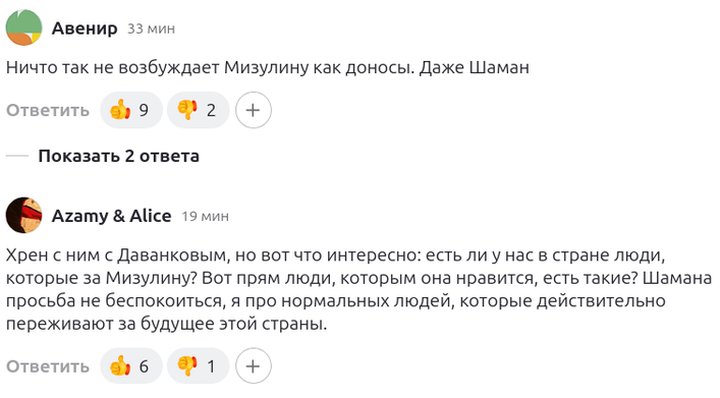Open Авенир's green-orange profile avatar
The image size is (720, 398).
[x=24, y=28]
